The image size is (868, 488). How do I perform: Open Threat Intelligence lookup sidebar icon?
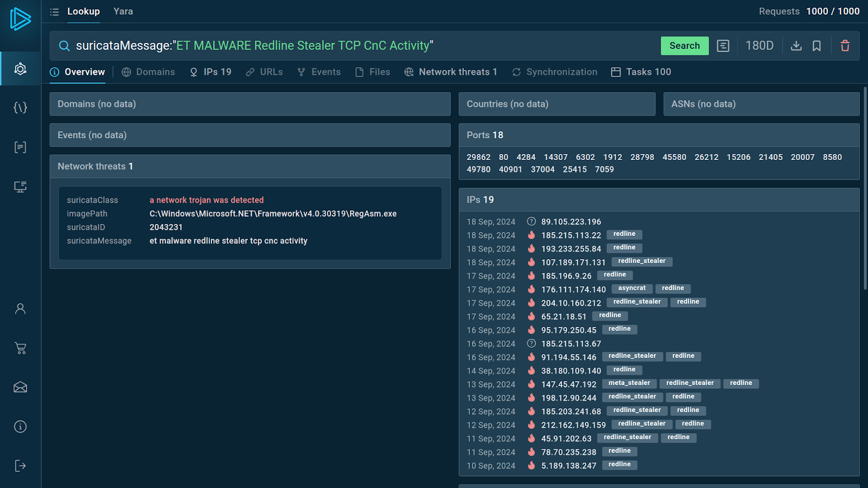[x=20, y=69]
